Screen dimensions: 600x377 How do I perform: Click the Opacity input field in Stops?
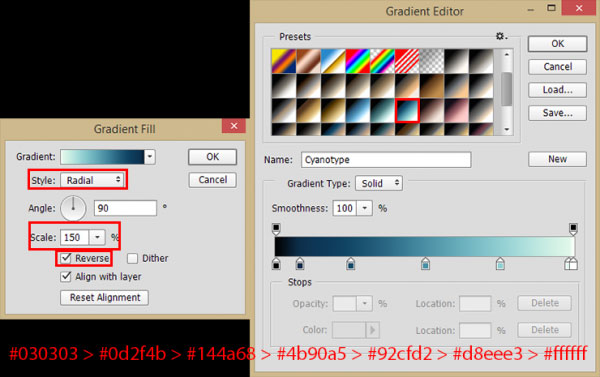point(345,304)
